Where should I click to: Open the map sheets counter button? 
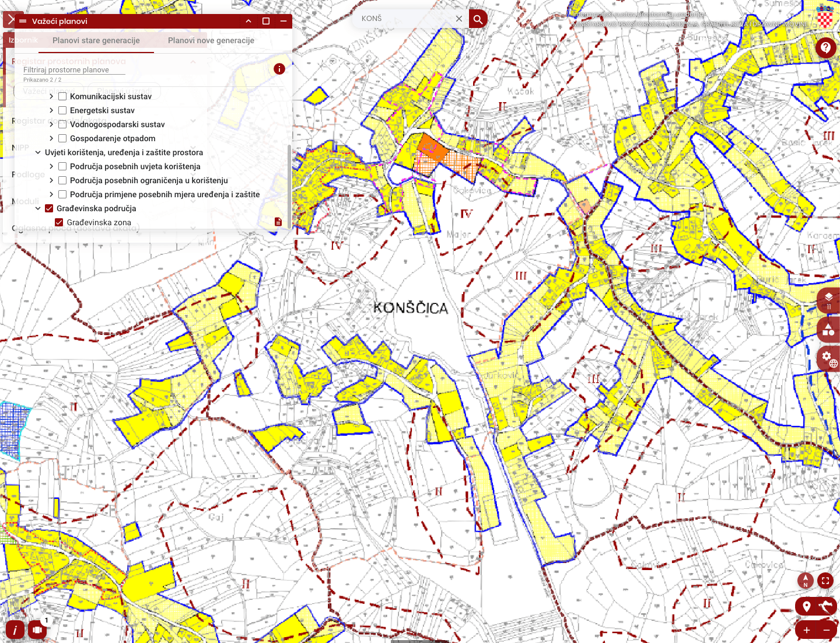[x=37, y=630]
